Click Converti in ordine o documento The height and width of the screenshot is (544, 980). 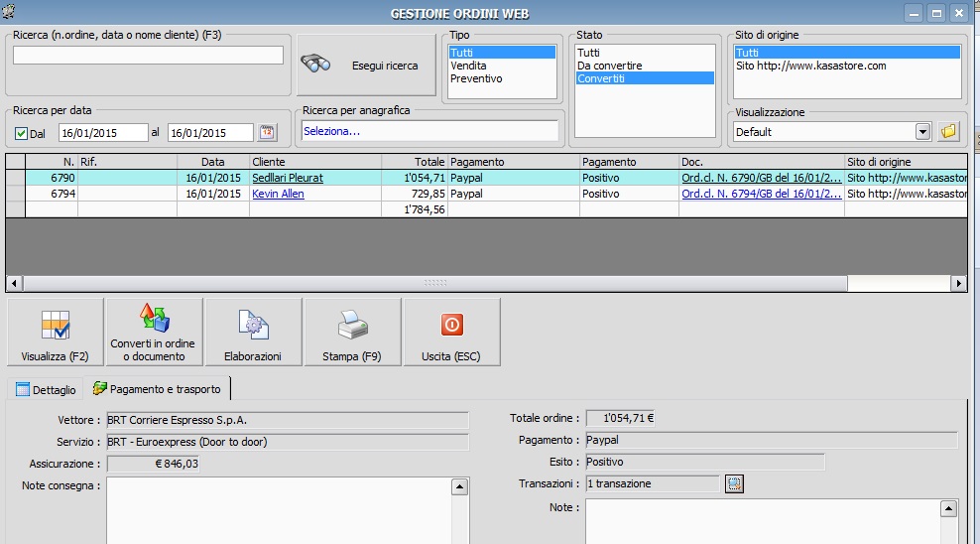(x=154, y=333)
